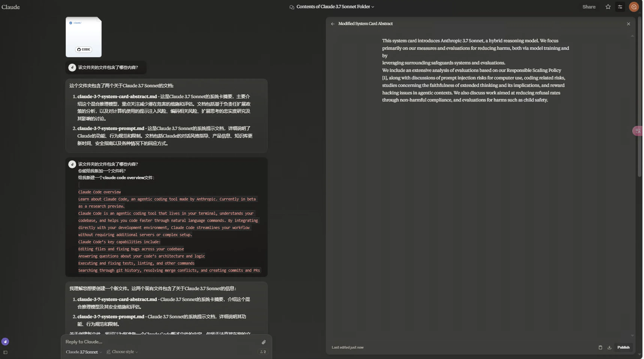Viewport: 644px width, 359px height.
Task: Click the artifact panel scrollbar up arrow
Action: point(632,36)
